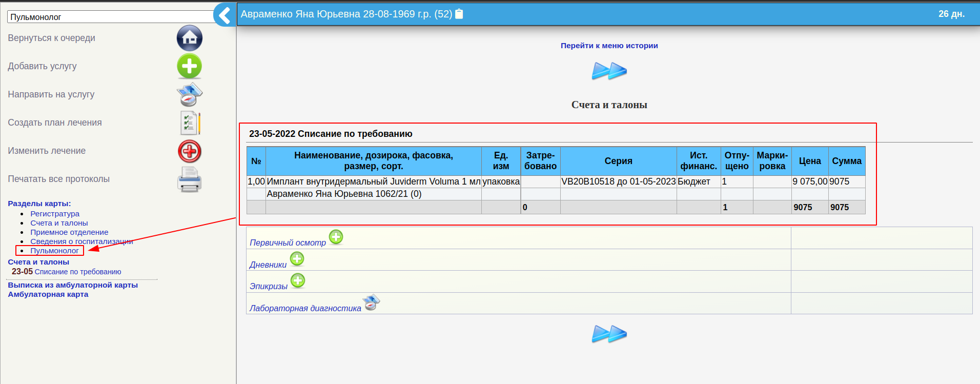The width and height of the screenshot is (980, 384).
Task: Click the home icon to return to queue
Action: (190, 38)
